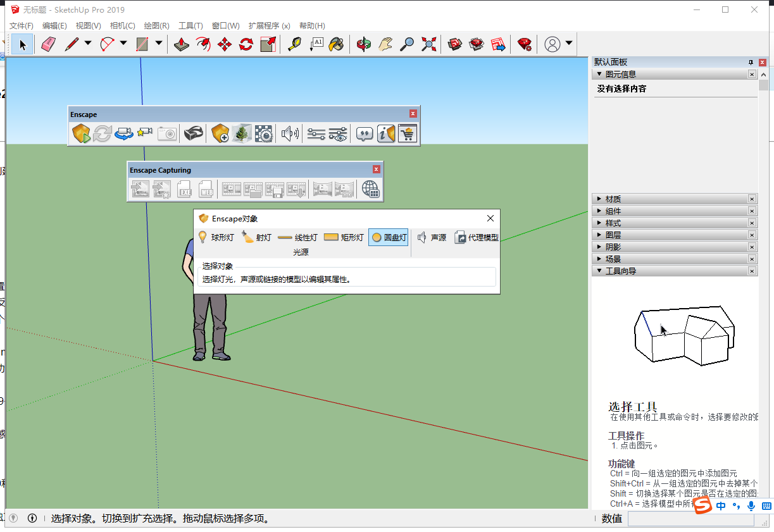Open the 扩展程序 extensions menu
The height and width of the screenshot is (532, 774).
tap(269, 26)
